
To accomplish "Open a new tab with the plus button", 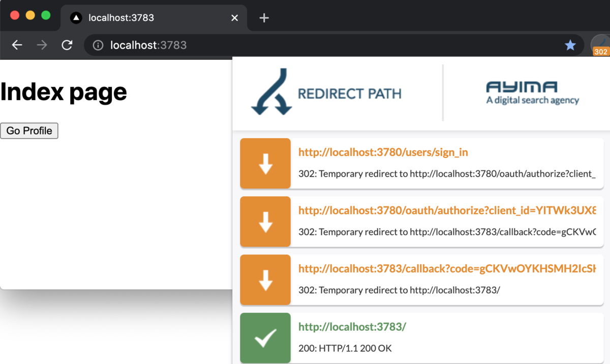I will coord(263,17).
